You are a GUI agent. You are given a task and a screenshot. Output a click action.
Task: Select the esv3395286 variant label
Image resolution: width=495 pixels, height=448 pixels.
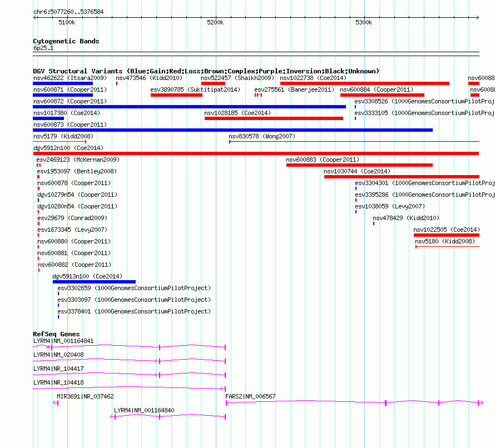[424, 195]
